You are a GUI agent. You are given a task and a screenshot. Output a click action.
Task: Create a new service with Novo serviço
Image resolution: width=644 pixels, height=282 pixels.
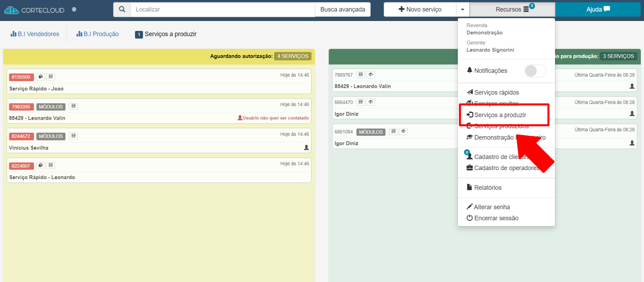click(x=420, y=10)
